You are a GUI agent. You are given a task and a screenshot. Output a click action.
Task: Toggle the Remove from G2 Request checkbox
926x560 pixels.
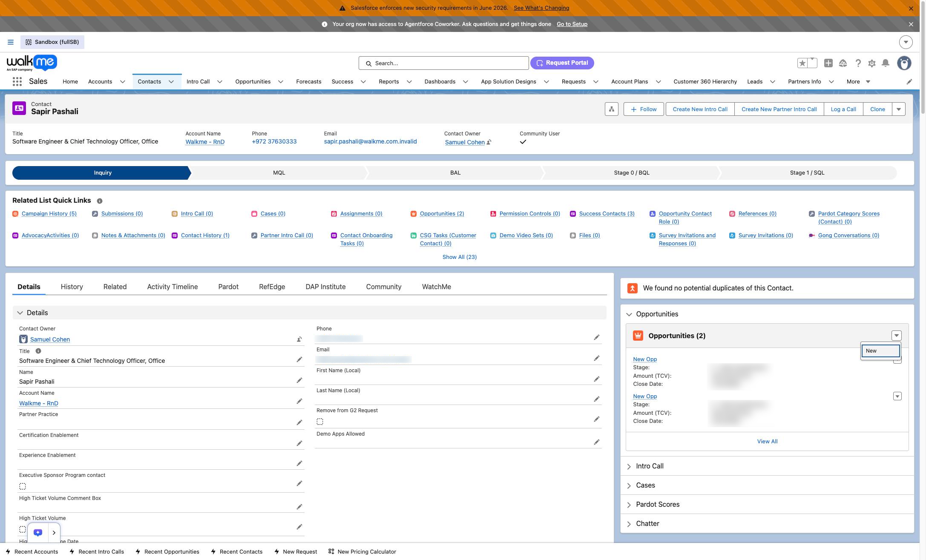click(320, 422)
